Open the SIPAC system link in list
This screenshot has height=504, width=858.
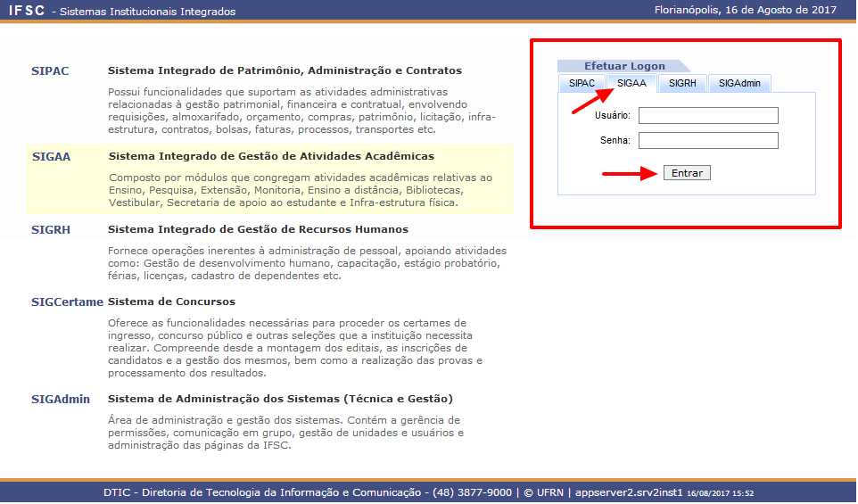point(50,70)
